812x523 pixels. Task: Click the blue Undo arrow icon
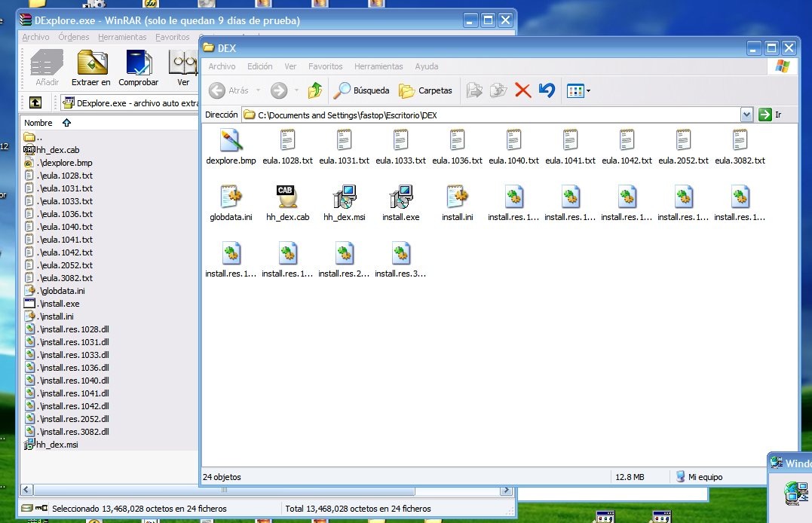tap(547, 90)
